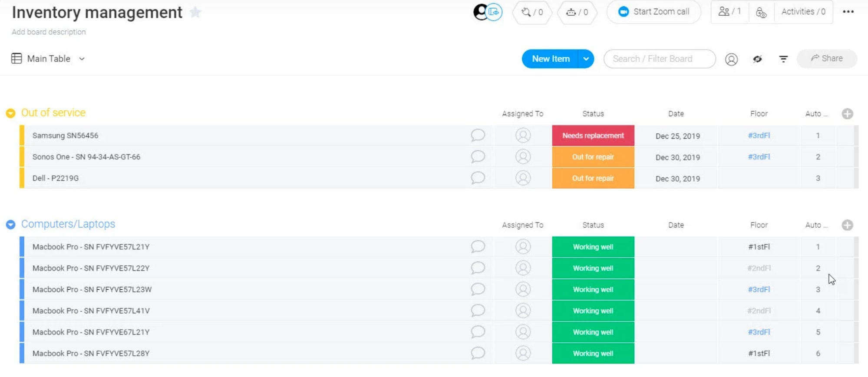Select the Out of service group title

53,112
